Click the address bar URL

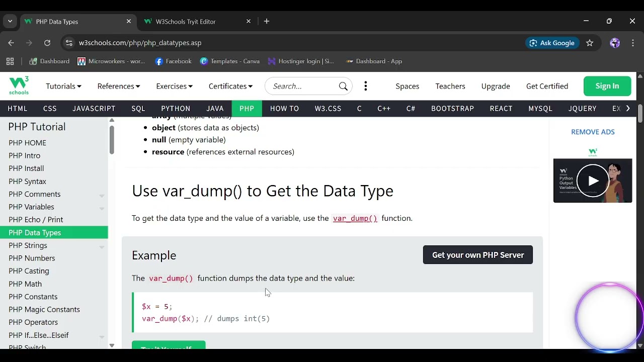[x=140, y=43]
